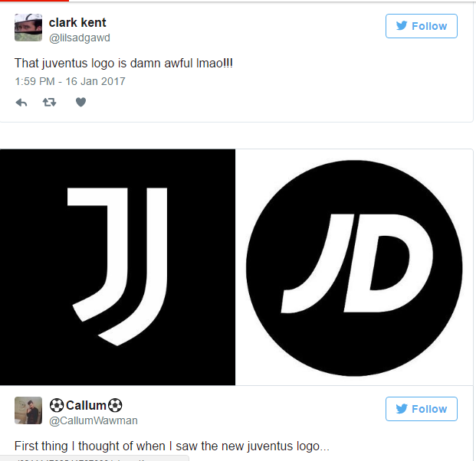Open clark kent's profile avatar
Image resolution: width=476 pixels, height=461 pixels.
click(x=28, y=28)
